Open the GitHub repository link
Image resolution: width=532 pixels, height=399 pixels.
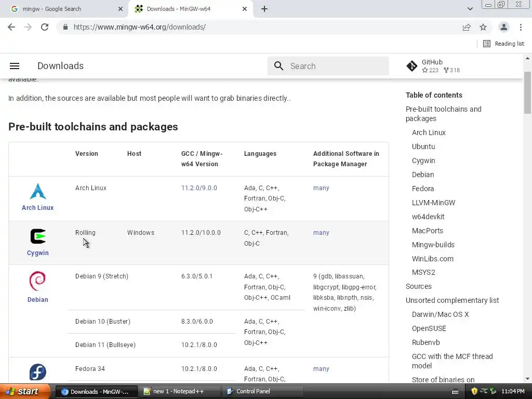pyautogui.click(x=433, y=66)
